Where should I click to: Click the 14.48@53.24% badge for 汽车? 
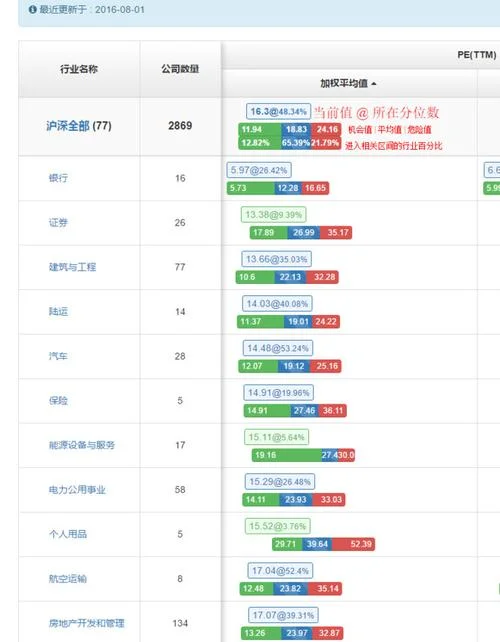tap(278, 348)
